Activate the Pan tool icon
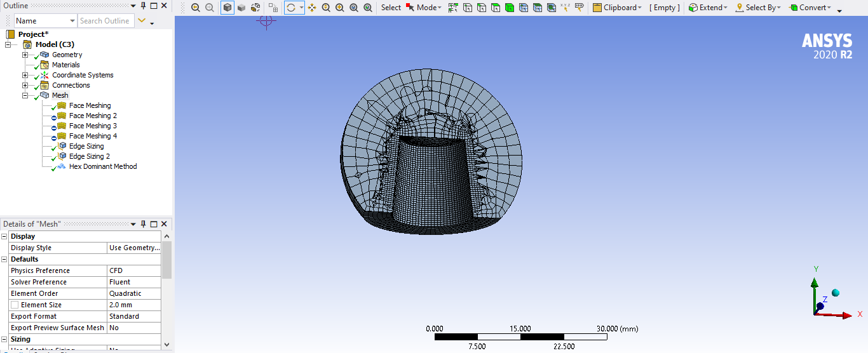The height and width of the screenshot is (353, 868). point(312,8)
